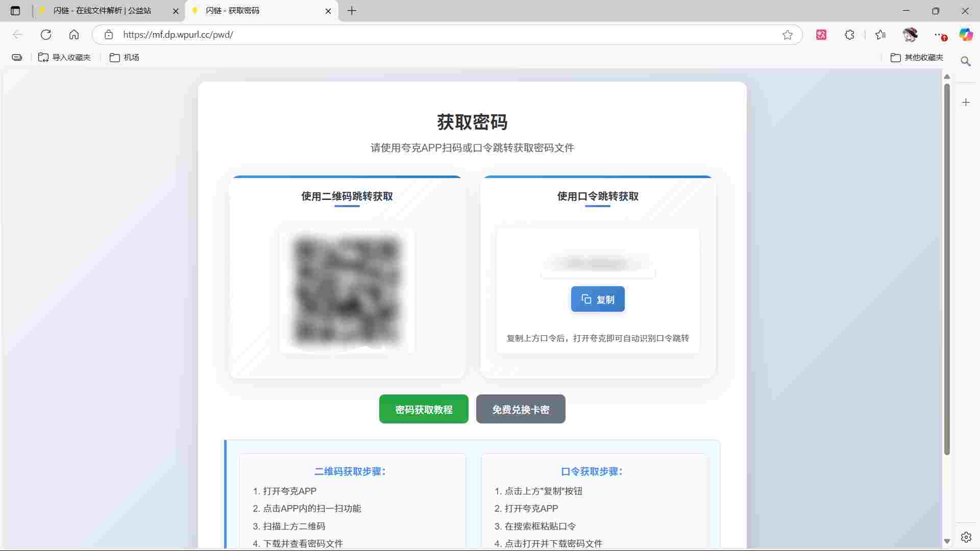Open the user profile avatar

[910, 35]
